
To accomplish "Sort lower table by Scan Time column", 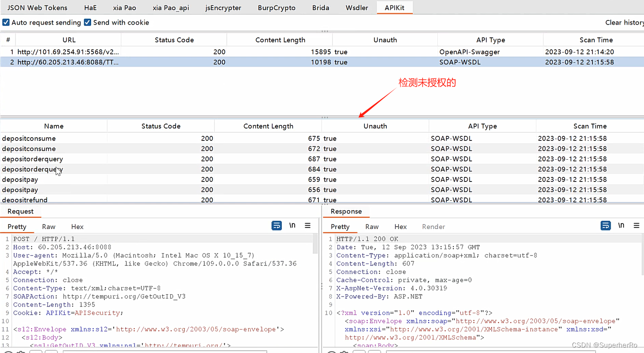I will click(590, 126).
